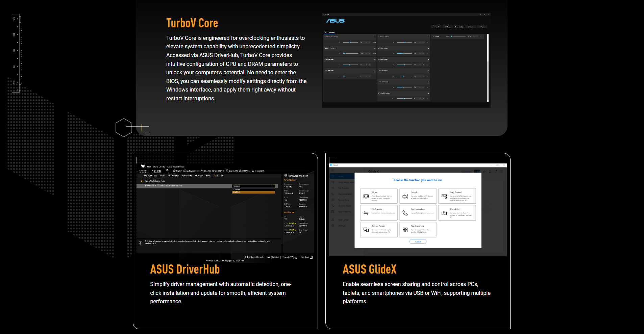Click the TUF logo in BIOS header

click(x=143, y=166)
